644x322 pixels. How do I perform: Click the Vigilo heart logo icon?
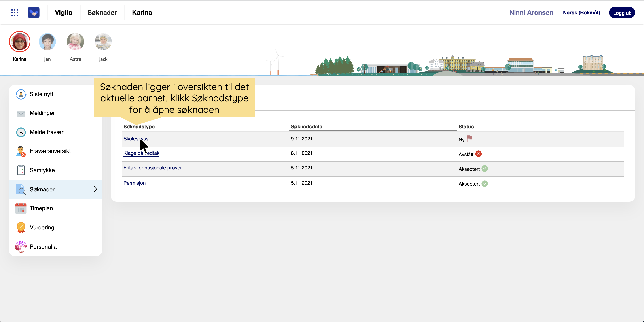(34, 13)
